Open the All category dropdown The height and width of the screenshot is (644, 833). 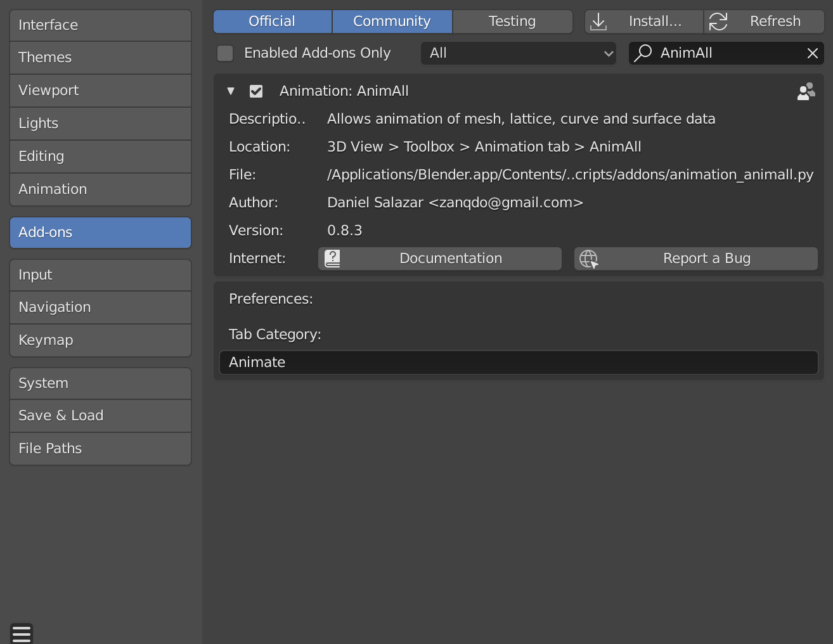(x=519, y=53)
